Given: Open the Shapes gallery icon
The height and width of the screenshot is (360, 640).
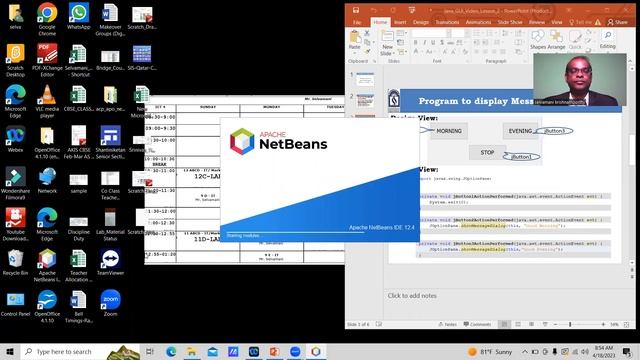Looking at the screenshot, I should point(538,37).
